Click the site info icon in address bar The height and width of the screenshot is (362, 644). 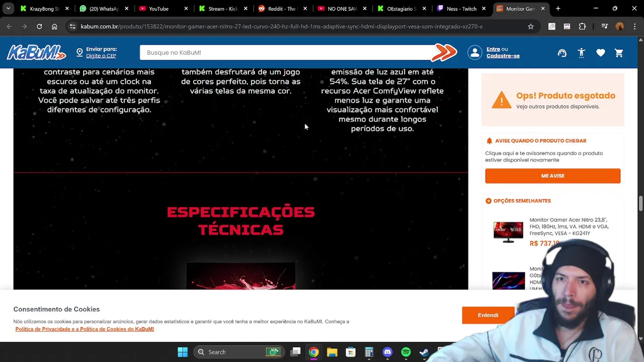[72, 26]
